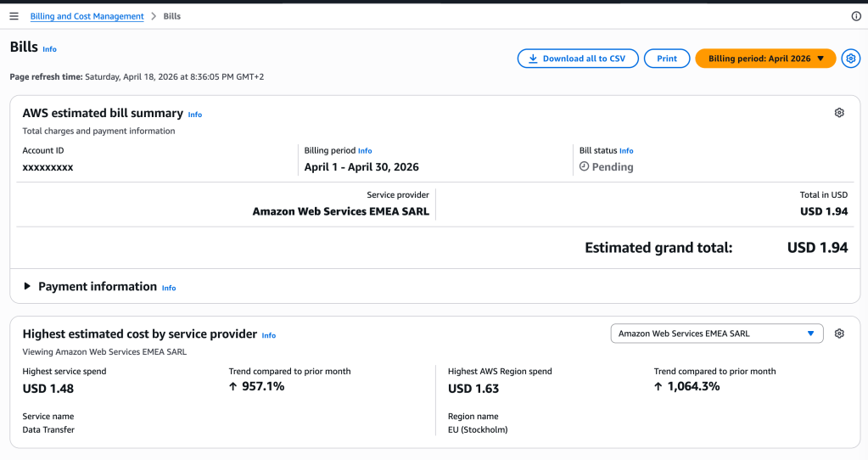The image size is (868, 460).
Task: Open settings gear in AWS estimated bill summary
Action: pos(839,113)
